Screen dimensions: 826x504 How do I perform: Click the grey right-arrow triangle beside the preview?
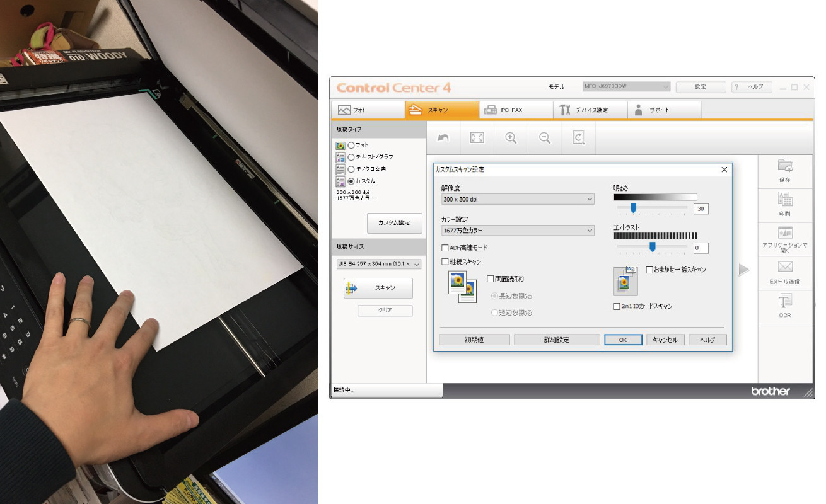(x=743, y=270)
